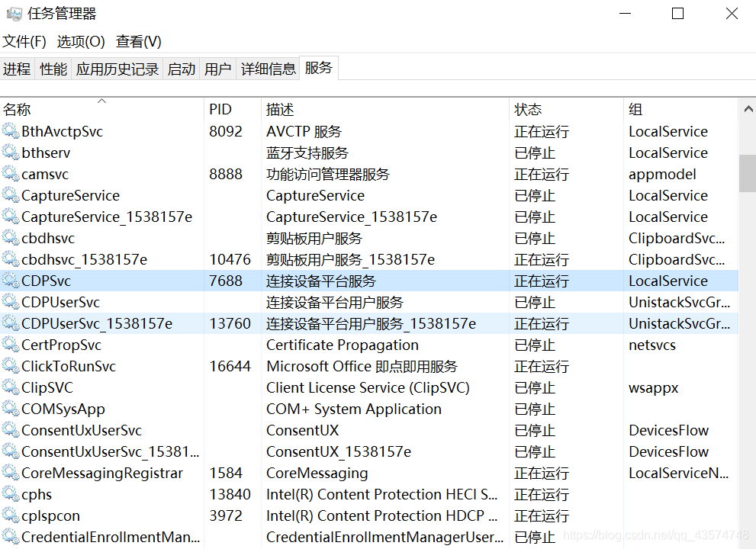This screenshot has height=549, width=756.
Task: Select the gear icon beside cplspcon
Action: (10, 515)
